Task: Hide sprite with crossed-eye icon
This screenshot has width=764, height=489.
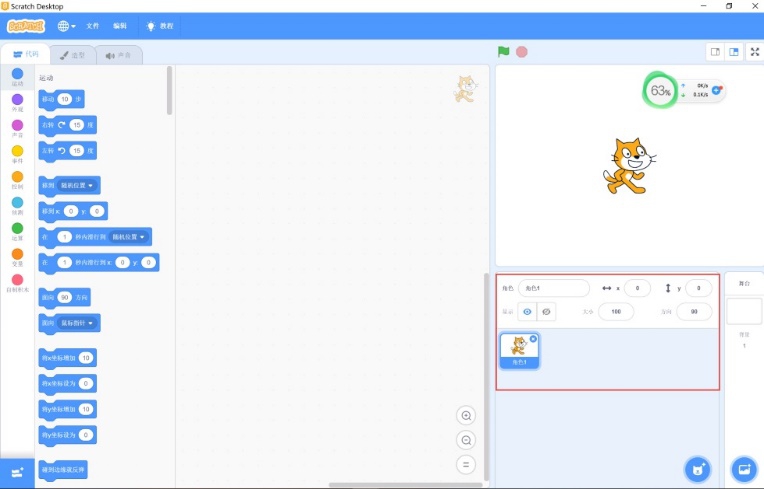Action: point(546,312)
